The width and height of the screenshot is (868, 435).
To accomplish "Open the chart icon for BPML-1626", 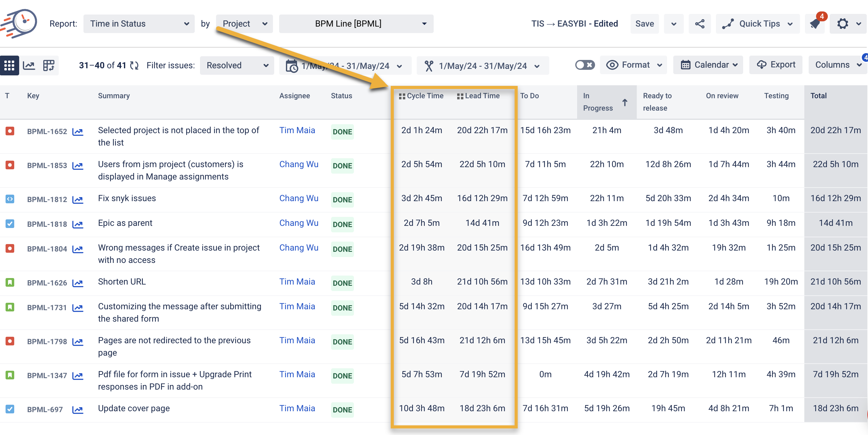I will tap(78, 283).
